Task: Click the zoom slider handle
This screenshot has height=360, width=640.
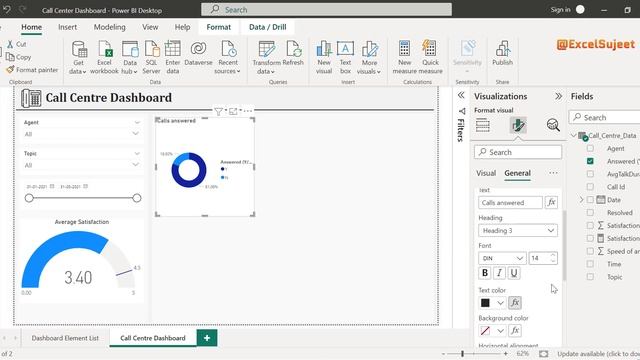Action: pyautogui.click(x=462, y=354)
